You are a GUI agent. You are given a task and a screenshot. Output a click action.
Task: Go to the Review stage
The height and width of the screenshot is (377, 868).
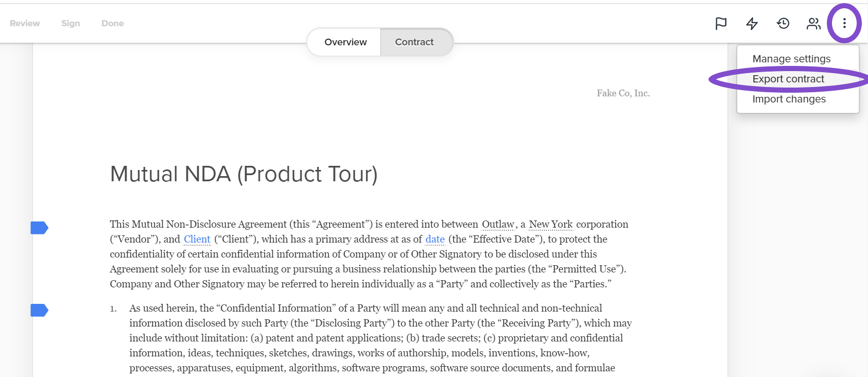(25, 23)
